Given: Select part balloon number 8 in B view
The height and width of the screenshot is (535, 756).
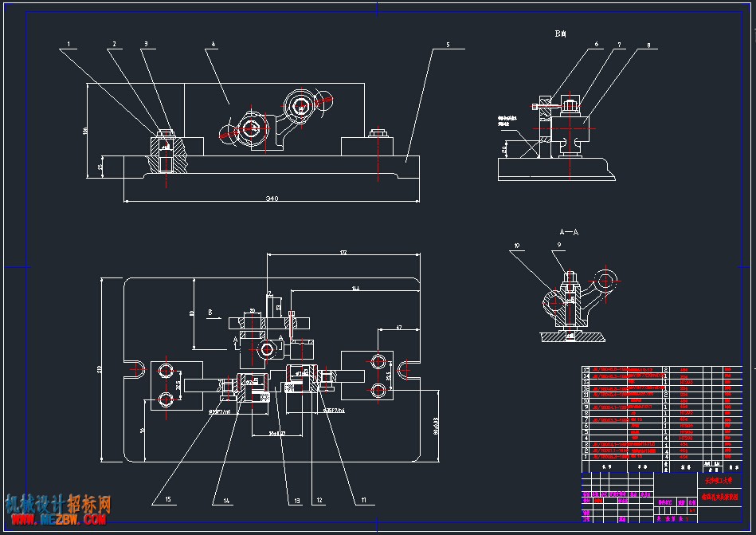Looking at the screenshot, I should click(648, 45).
